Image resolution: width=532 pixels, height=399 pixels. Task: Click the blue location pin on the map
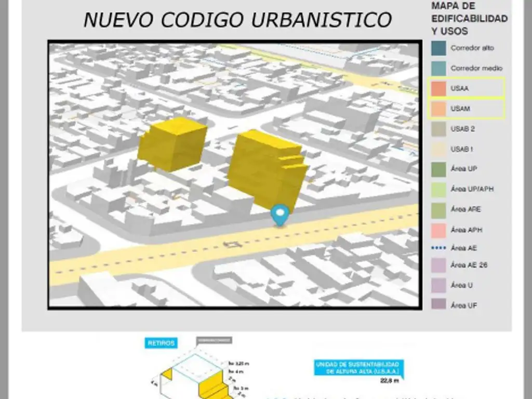[x=281, y=214]
